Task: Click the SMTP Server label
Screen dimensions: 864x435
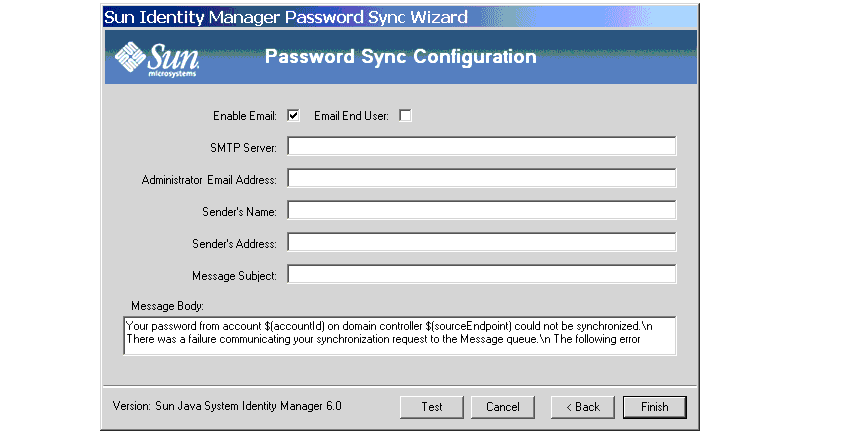Action: [243, 147]
